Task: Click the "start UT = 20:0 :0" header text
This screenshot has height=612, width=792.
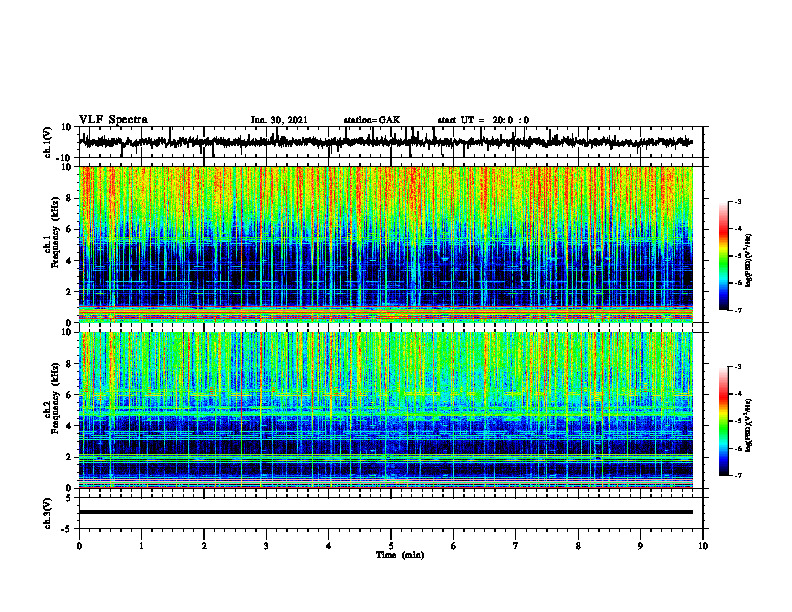Action: [483, 120]
